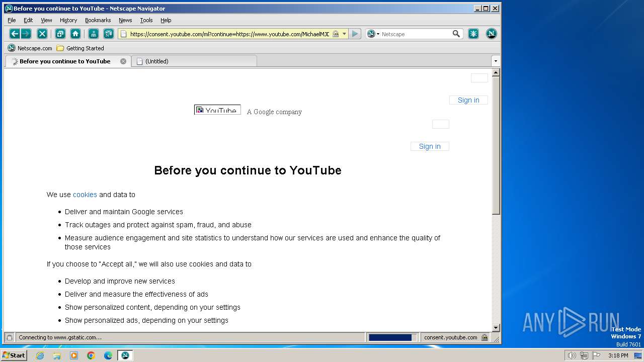Open the Netscape.com bookmark
Viewport: 644px width, 362px height.
[x=30, y=48]
